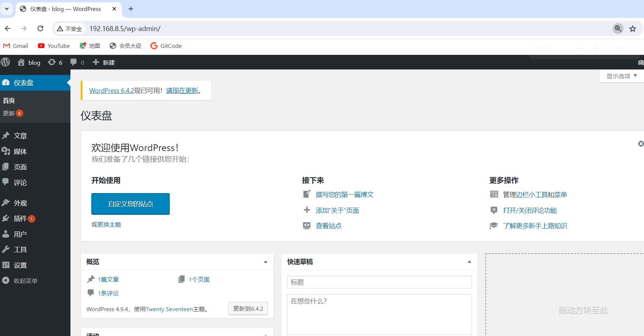Open comments bubble in admin bar
Viewport: 644px width, 336px height.
tap(73, 62)
